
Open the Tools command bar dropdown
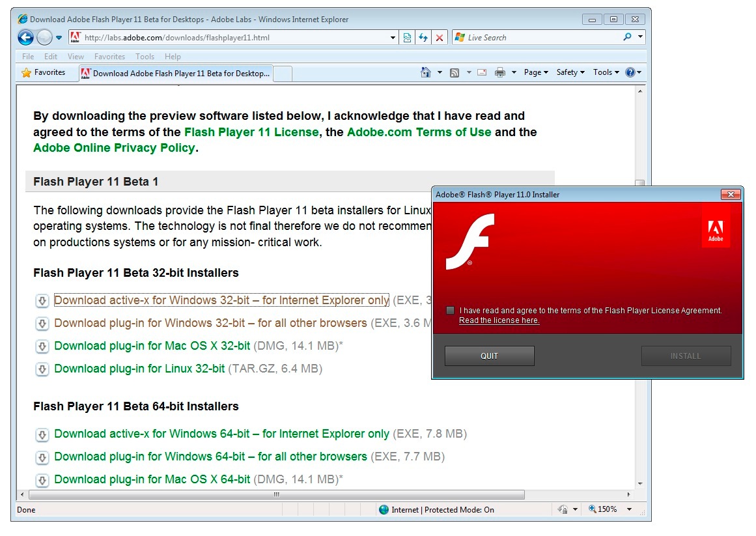pos(606,72)
